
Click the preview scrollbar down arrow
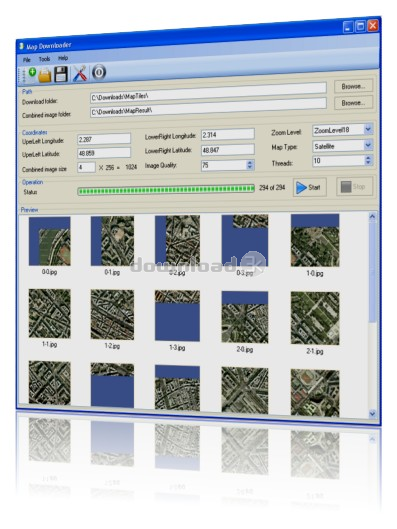[x=372, y=413]
